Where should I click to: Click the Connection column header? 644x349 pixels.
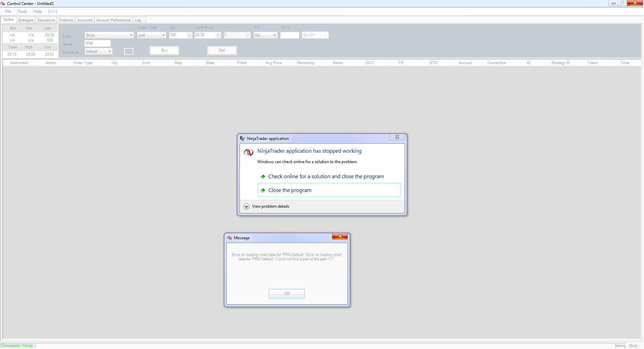pos(497,63)
